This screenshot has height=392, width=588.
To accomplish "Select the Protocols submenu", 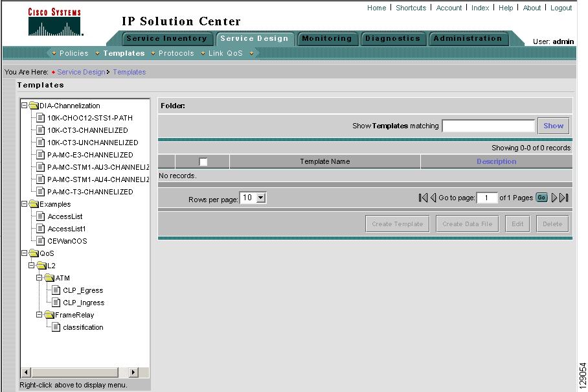I will pos(176,53).
